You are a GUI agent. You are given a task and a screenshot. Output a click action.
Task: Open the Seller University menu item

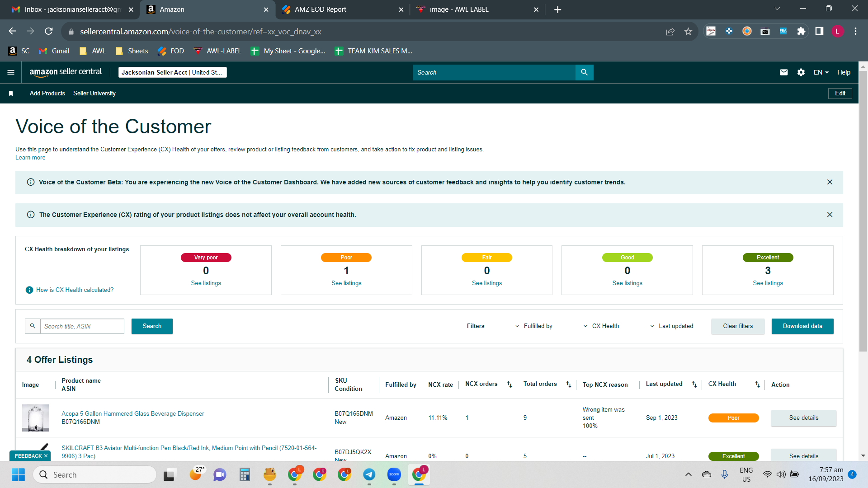point(94,94)
